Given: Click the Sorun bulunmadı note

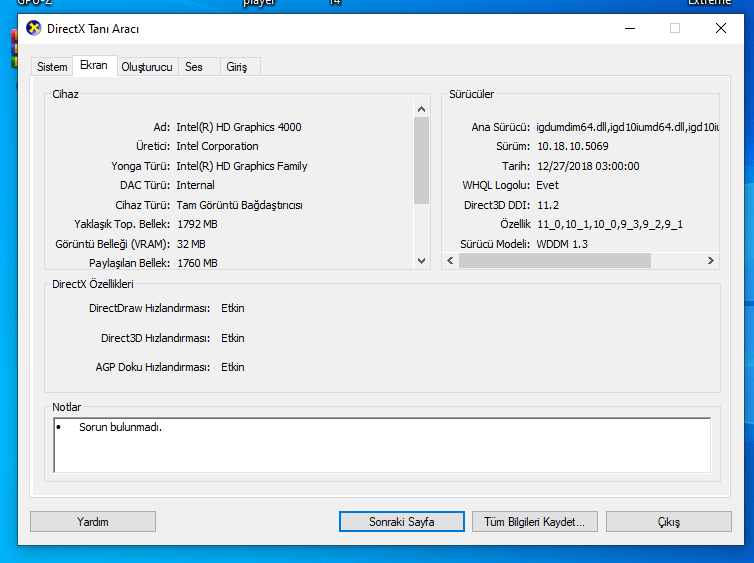Looking at the screenshot, I should pos(120,427).
